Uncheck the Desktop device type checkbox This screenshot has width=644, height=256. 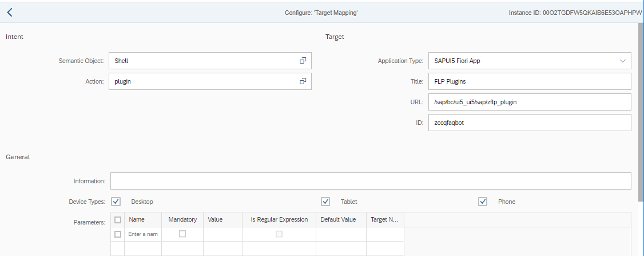(116, 202)
